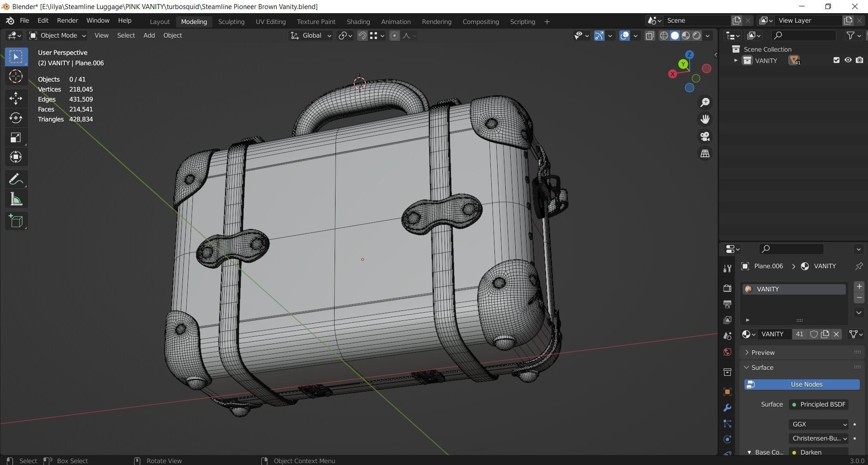Open the File menu
The height and width of the screenshot is (465, 868).
click(24, 21)
